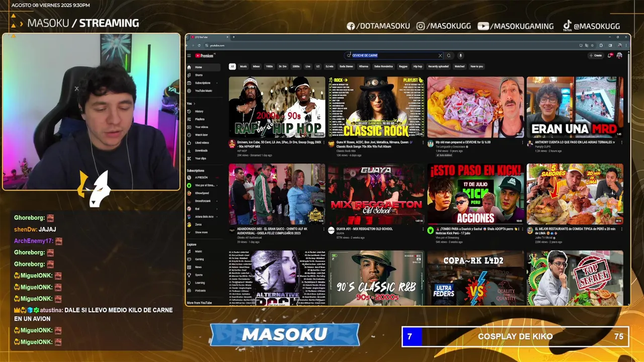Image resolution: width=644 pixels, height=362 pixels.
Task: Open the Learning explore category
Action: (203, 283)
